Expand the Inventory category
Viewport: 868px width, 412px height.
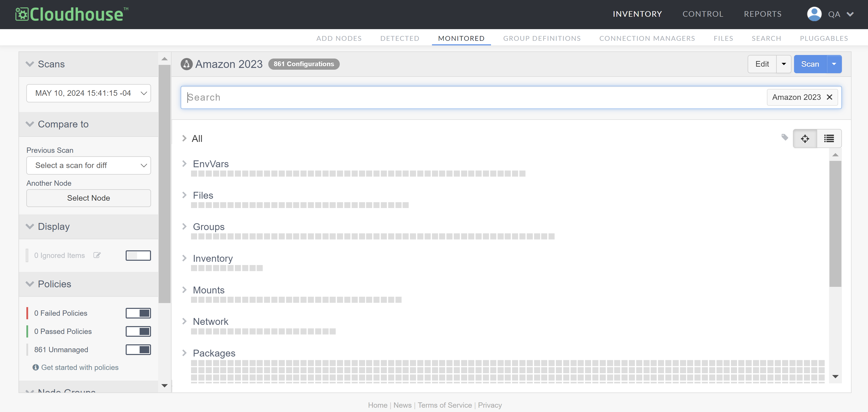tap(184, 258)
